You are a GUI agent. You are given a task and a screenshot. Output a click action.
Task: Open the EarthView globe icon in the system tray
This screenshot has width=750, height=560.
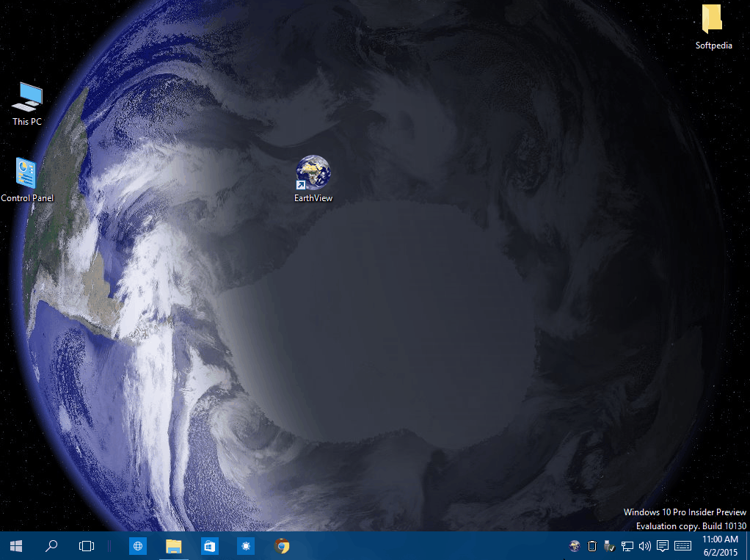coord(574,546)
